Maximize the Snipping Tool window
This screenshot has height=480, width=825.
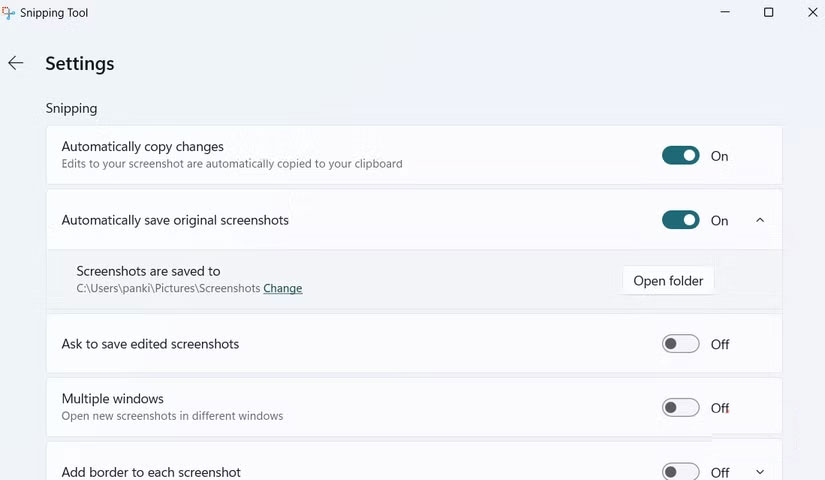pyautogui.click(x=768, y=13)
